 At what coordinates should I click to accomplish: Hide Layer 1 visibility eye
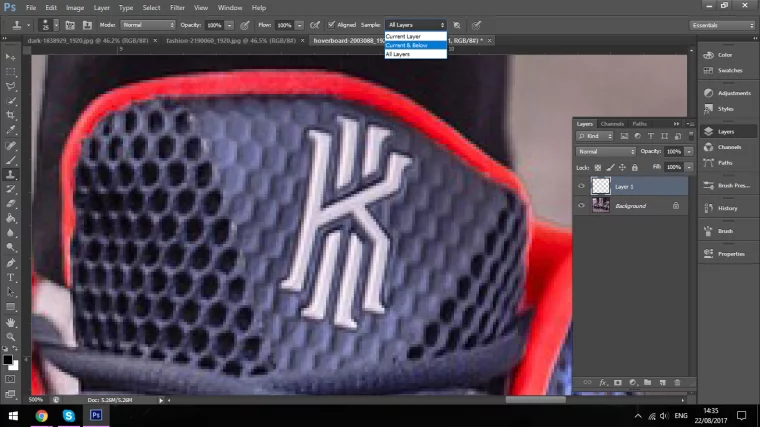tap(581, 186)
